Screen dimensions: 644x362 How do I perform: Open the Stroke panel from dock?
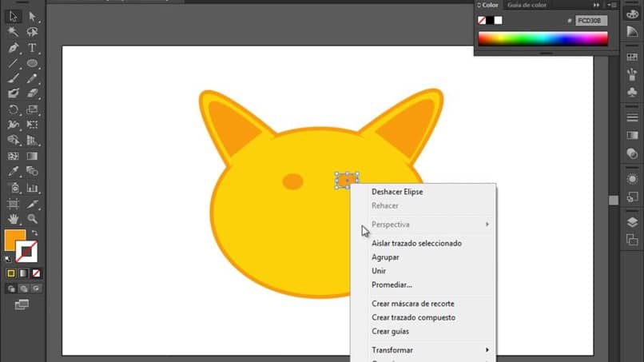click(x=632, y=117)
